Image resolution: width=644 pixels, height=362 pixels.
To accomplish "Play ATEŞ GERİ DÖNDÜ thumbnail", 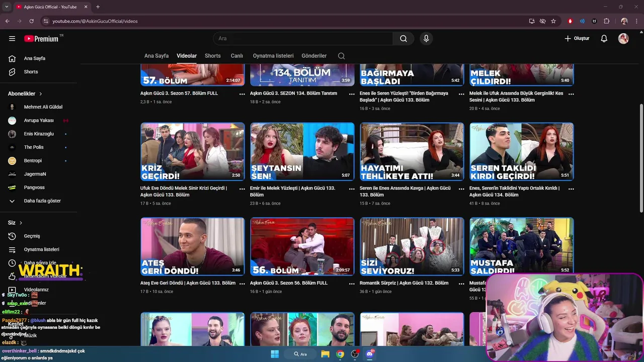I will pyautogui.click(x=193, y=246).
